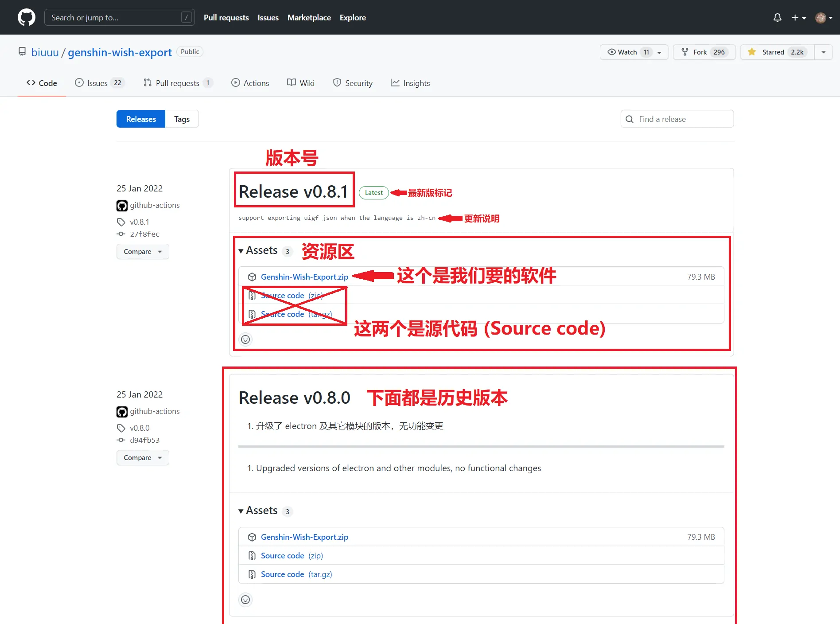Fork the repository

point(704,52)
